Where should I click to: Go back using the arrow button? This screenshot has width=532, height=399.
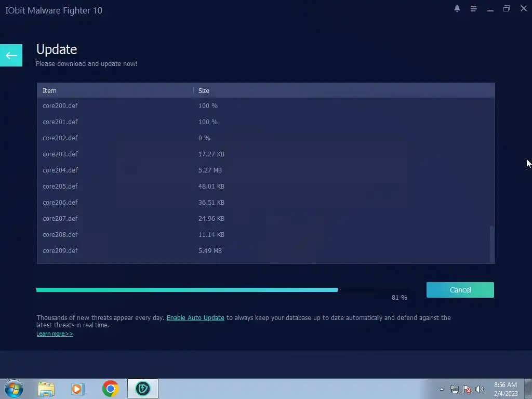[11, 55]
